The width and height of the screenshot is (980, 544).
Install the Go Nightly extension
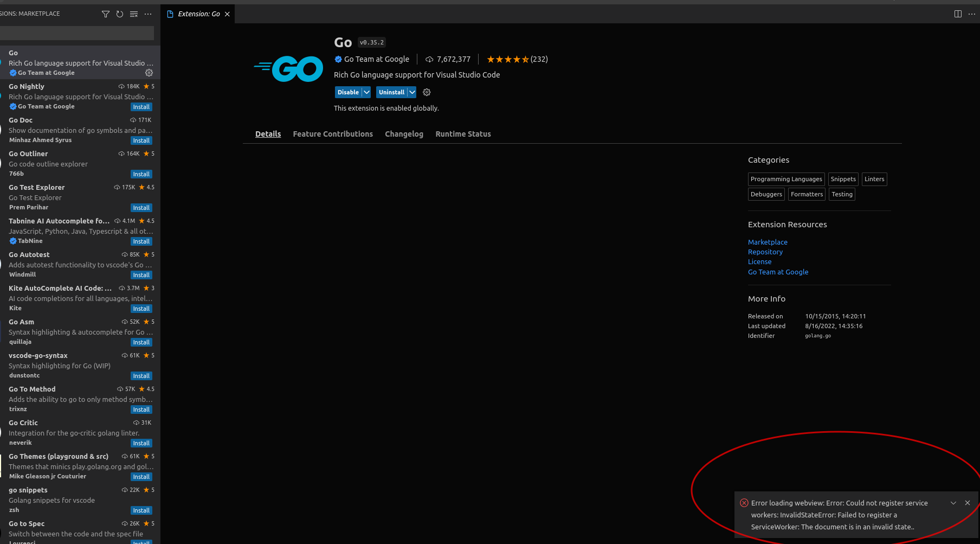point(141,107)
